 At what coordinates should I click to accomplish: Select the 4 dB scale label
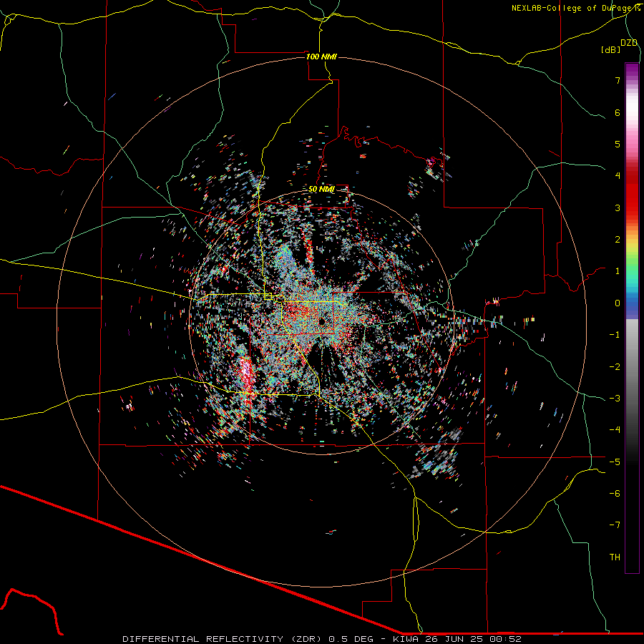click(x=618, y=176)
